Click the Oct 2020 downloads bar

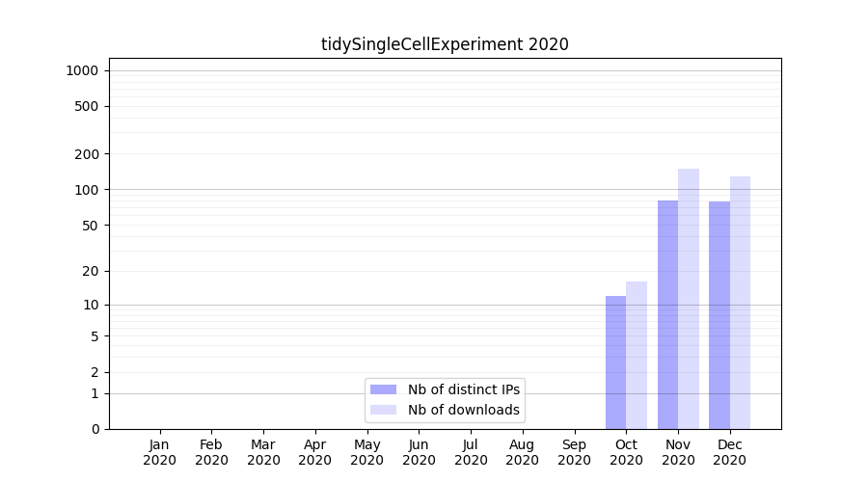[x=637, y=356]
